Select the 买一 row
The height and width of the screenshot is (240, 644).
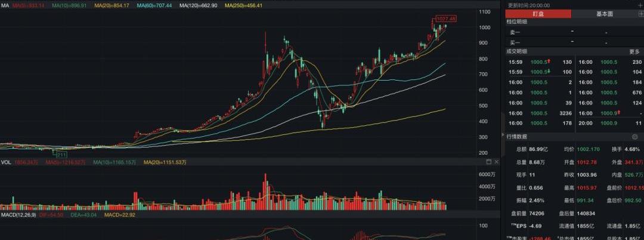[x=573, y=42]
